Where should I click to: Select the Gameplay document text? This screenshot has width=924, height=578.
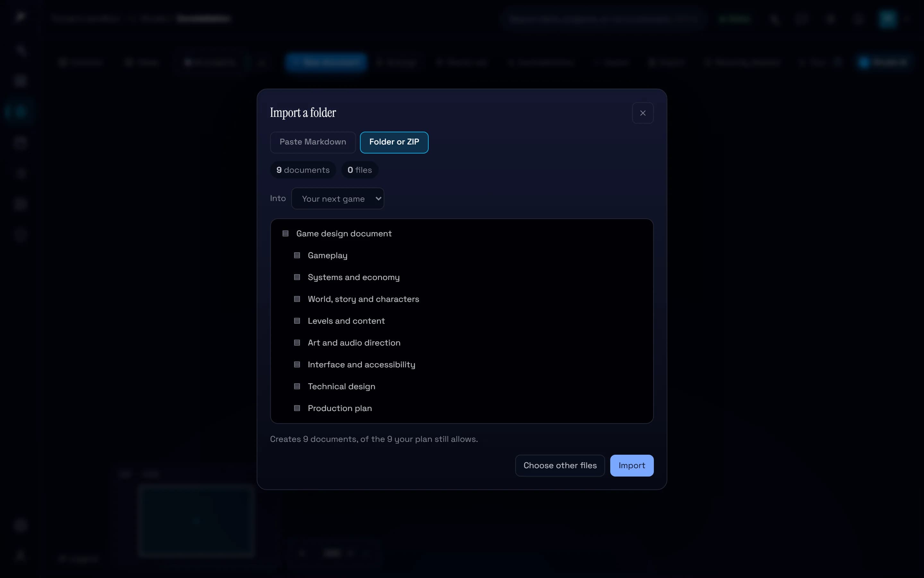(328, 255)
